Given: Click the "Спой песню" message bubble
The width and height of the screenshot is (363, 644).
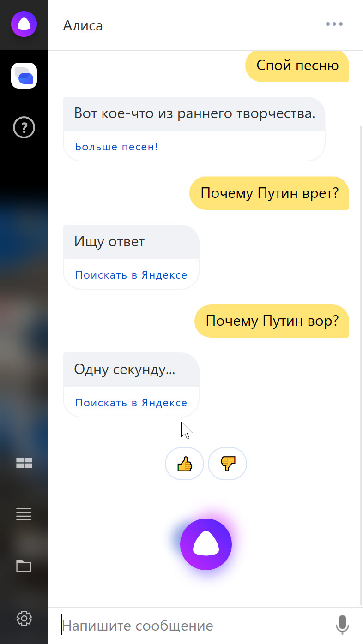Looking at the screenshot, I should point(297,66).
